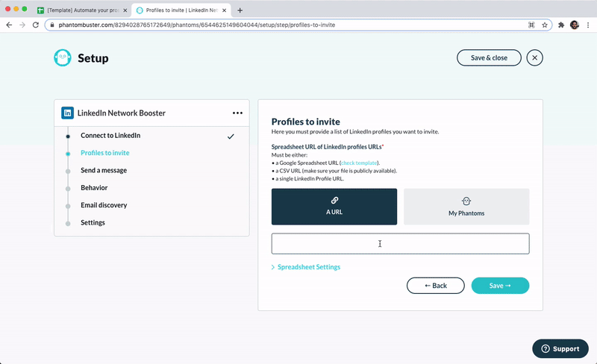Open the Chrome three-dot menu
The width and height of the screenshot is (597, 364).
(x=588, y=25)
